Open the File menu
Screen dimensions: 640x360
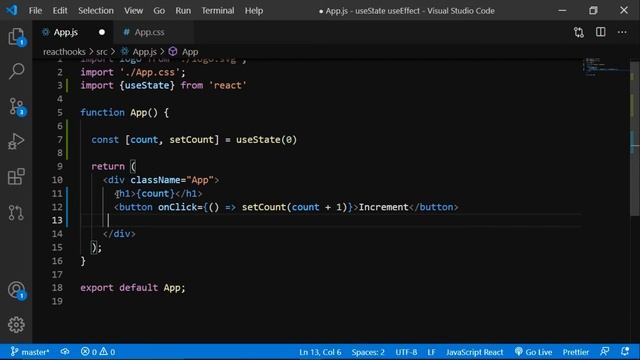coord(35,11)
